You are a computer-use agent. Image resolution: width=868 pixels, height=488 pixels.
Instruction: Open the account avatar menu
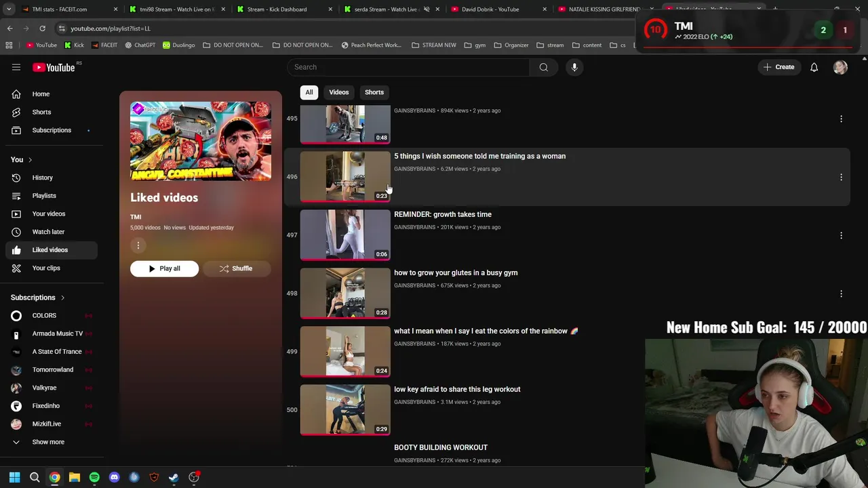(x=840, y=67)
